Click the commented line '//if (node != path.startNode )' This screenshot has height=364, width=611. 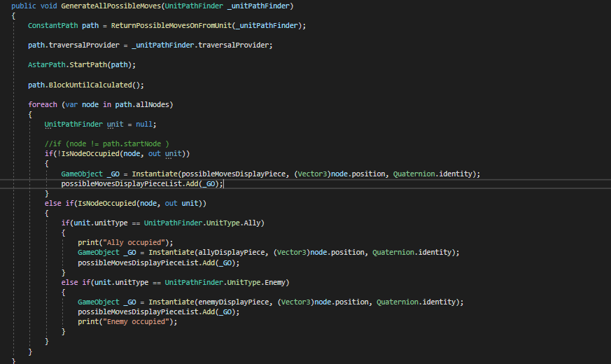pos(107,143)
